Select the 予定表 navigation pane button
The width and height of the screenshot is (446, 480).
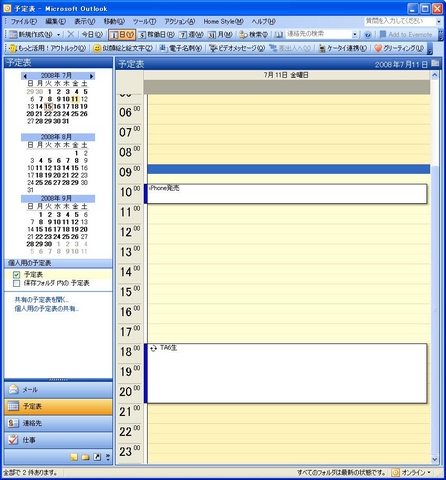58,406
